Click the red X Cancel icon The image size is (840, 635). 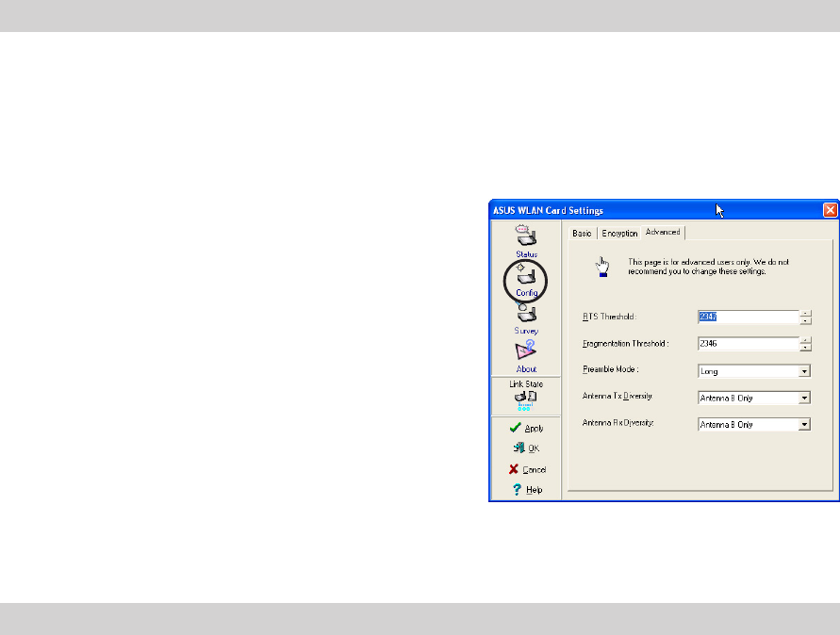[513, 469]
